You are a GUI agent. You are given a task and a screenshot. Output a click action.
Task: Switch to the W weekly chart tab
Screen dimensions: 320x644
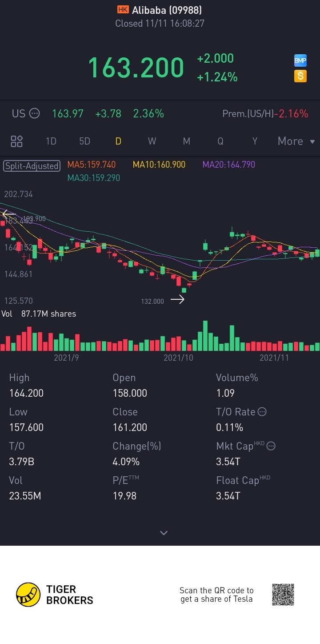pyautogui.click(x=152, y=141)
